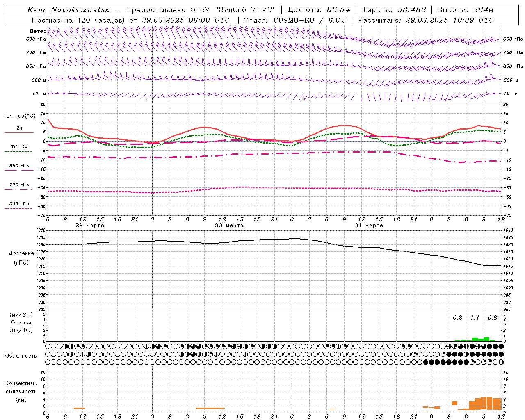Click the 'Долгота: 86.54' value

pos(319,10)
